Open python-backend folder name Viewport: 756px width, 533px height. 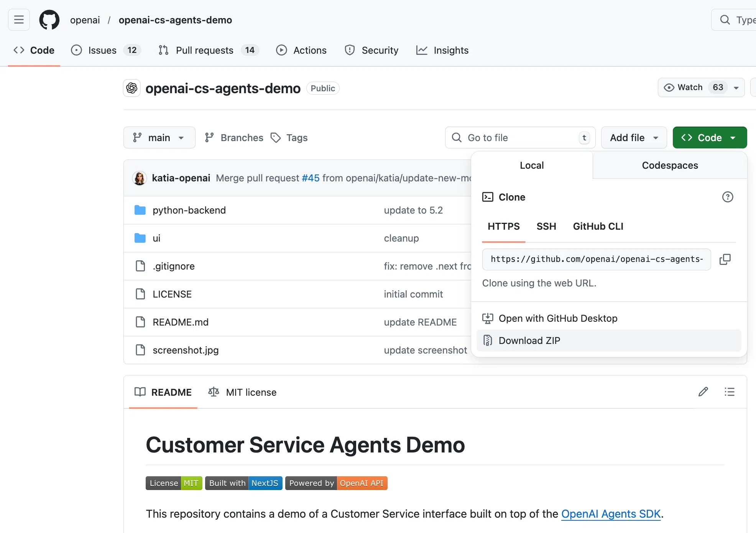click(x=189, y=210)
